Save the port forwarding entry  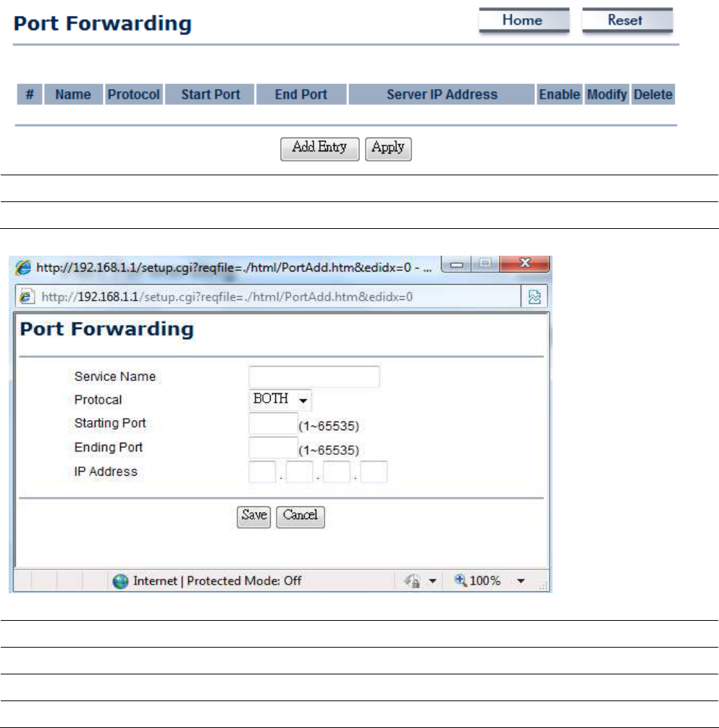click(253, 516)
